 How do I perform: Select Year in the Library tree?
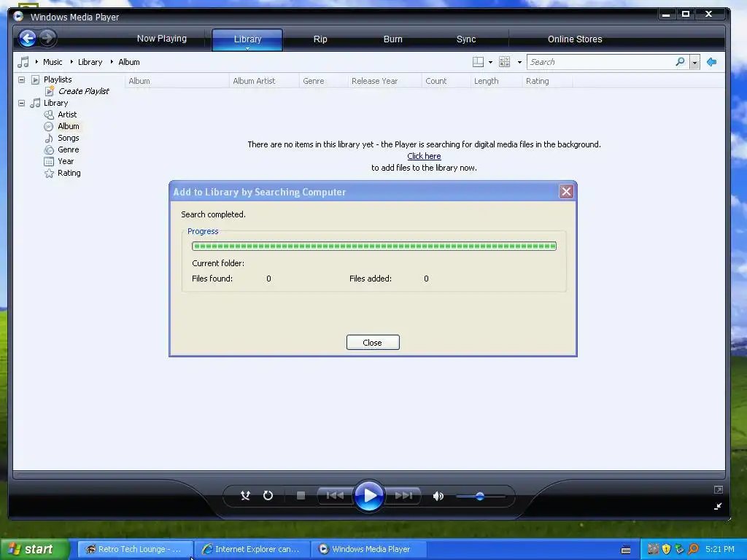66,161
